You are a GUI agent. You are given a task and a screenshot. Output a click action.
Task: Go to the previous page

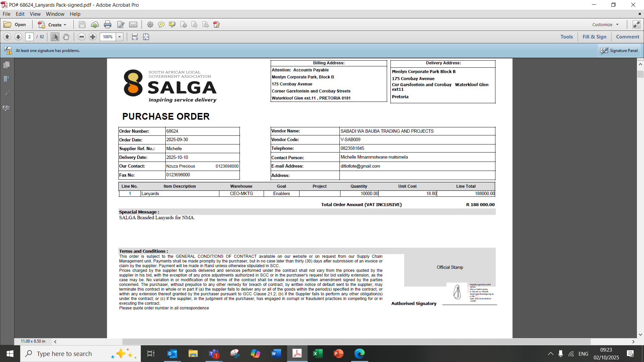click(7, 37)
